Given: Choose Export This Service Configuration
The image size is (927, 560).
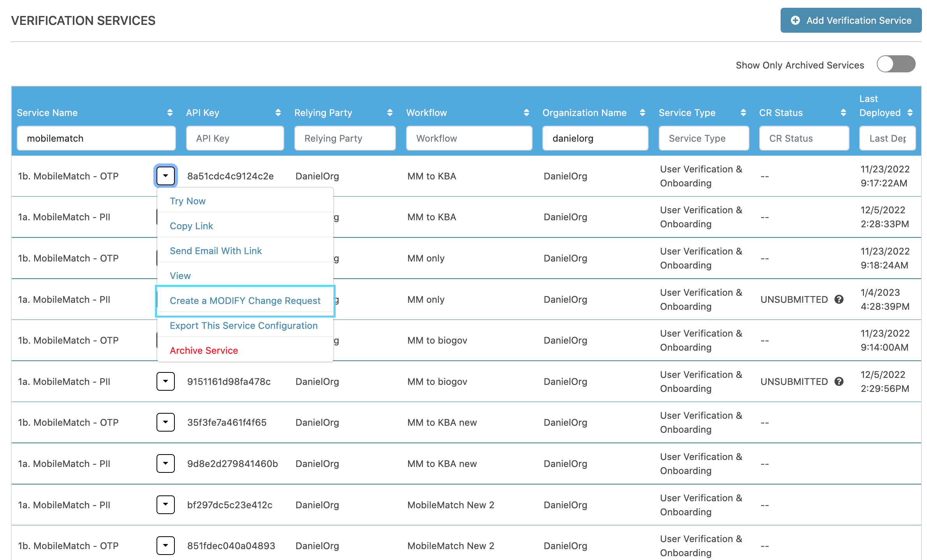Looking at the screenshot, I should click(244, 326).
